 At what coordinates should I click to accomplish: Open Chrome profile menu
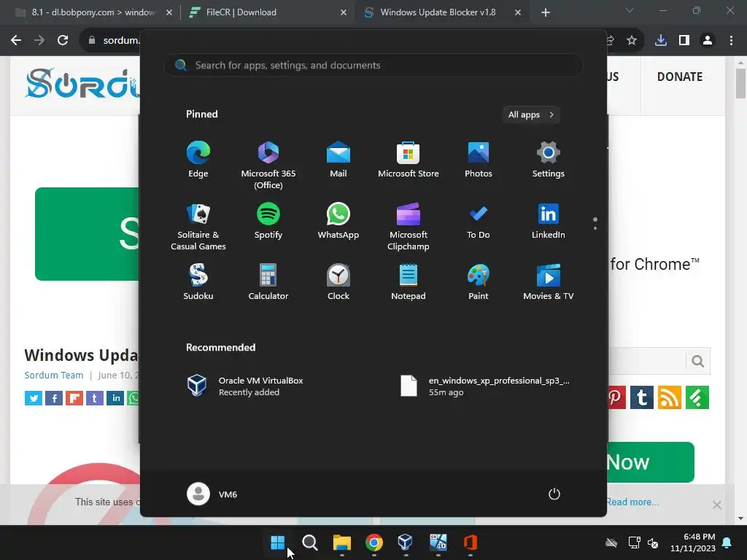point(708,41)
